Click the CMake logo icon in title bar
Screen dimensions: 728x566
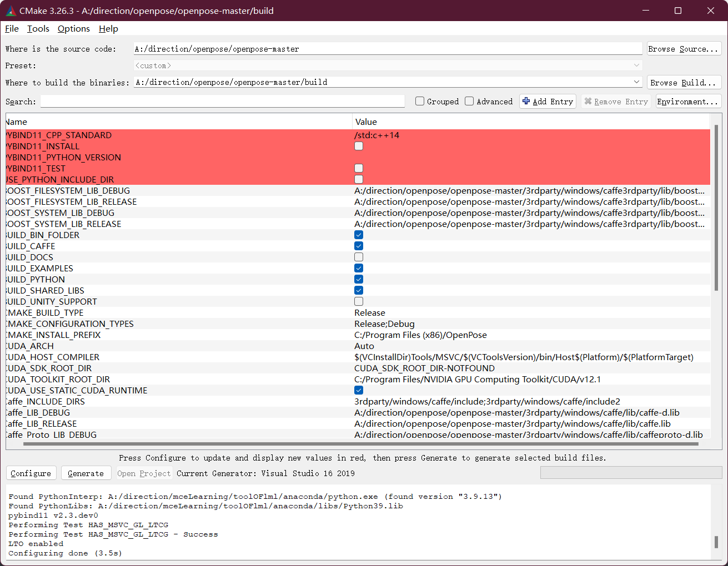pyautogui.click(x=11, y=11)
